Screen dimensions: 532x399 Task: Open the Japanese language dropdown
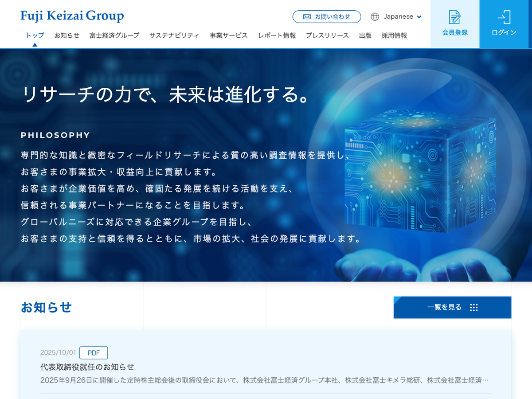coord(398,17)
